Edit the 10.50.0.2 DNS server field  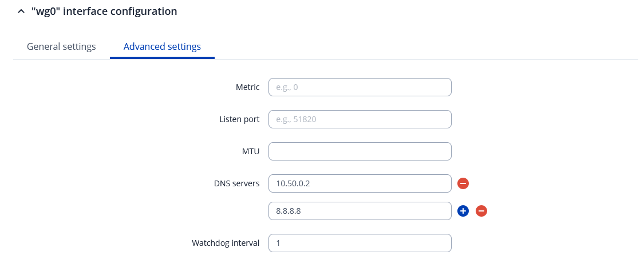click(x=359, y=183)
